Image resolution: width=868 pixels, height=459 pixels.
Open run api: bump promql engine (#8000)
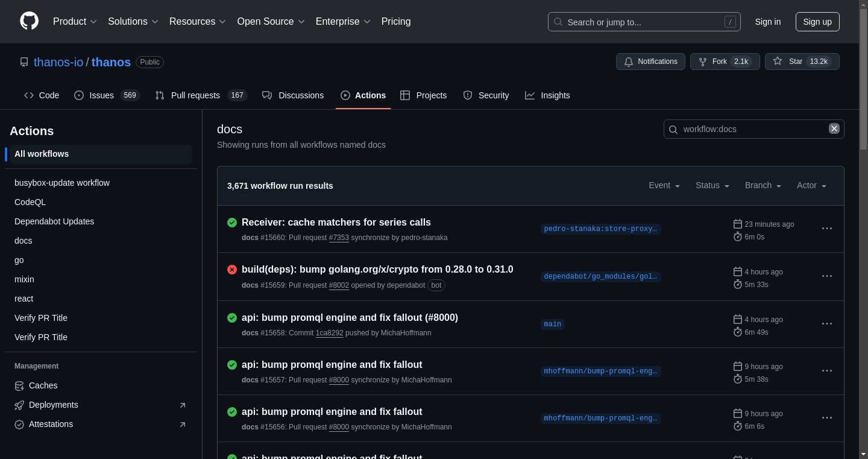point(350,317)
